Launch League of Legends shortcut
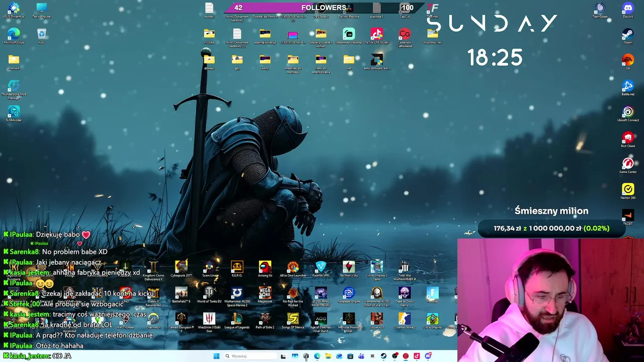Image resolution: width=644 pixels, height=362 pixels. (237, 321)
